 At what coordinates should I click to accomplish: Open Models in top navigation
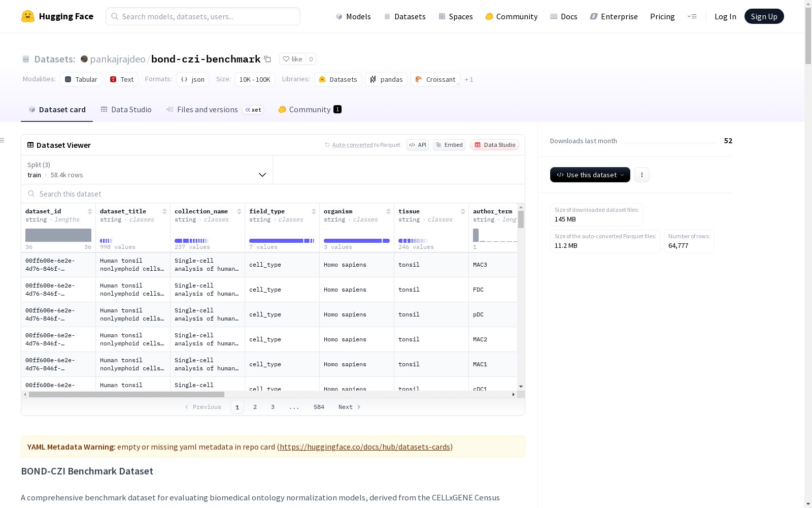(353, 16)
